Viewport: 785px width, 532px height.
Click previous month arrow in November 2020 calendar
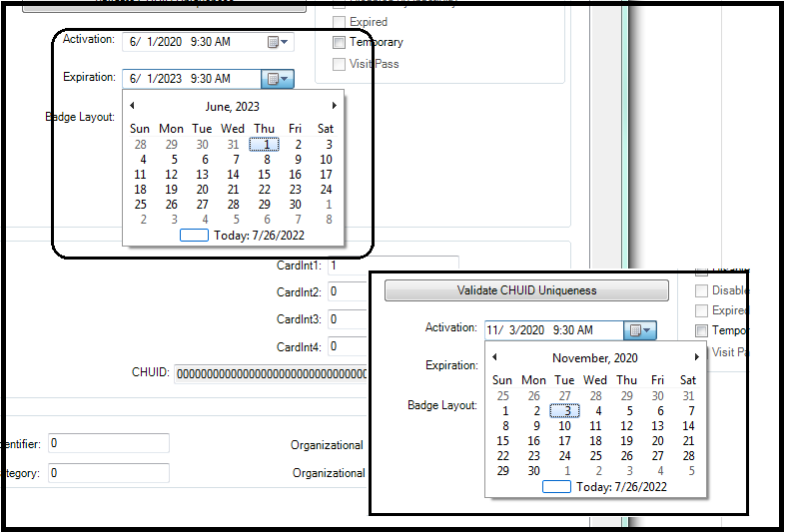point(494,357)
